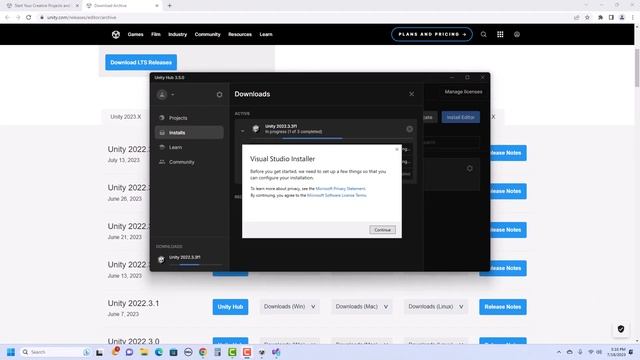
Task: Select Unity 2022.3.3f1 in sidebar downloads list
Action: point(184,258)
